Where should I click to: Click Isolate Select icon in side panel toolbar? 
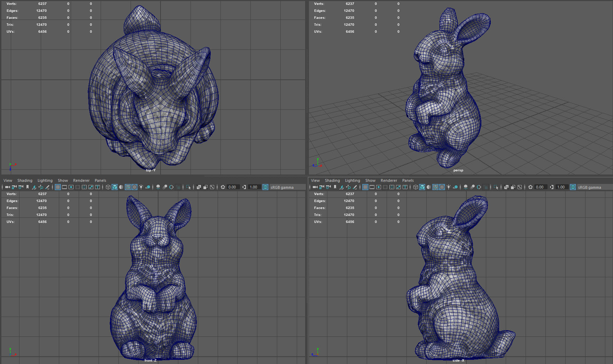point(496,187)
